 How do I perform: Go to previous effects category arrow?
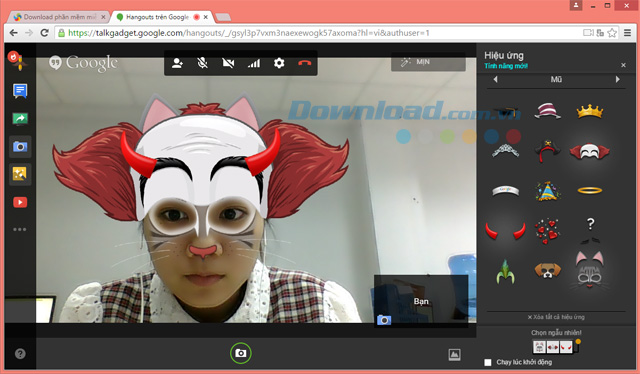point(496,79)
